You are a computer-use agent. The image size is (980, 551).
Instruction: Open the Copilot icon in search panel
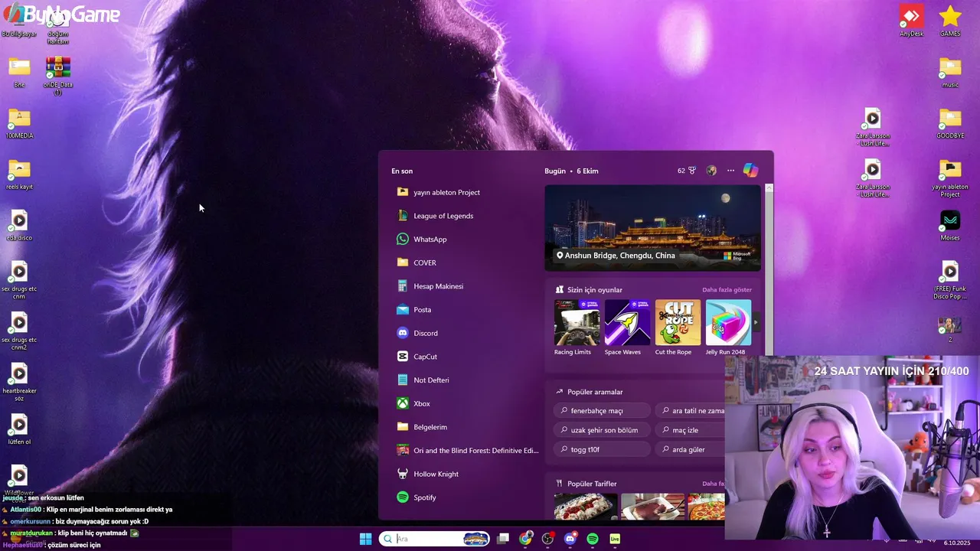click(751, 171)
